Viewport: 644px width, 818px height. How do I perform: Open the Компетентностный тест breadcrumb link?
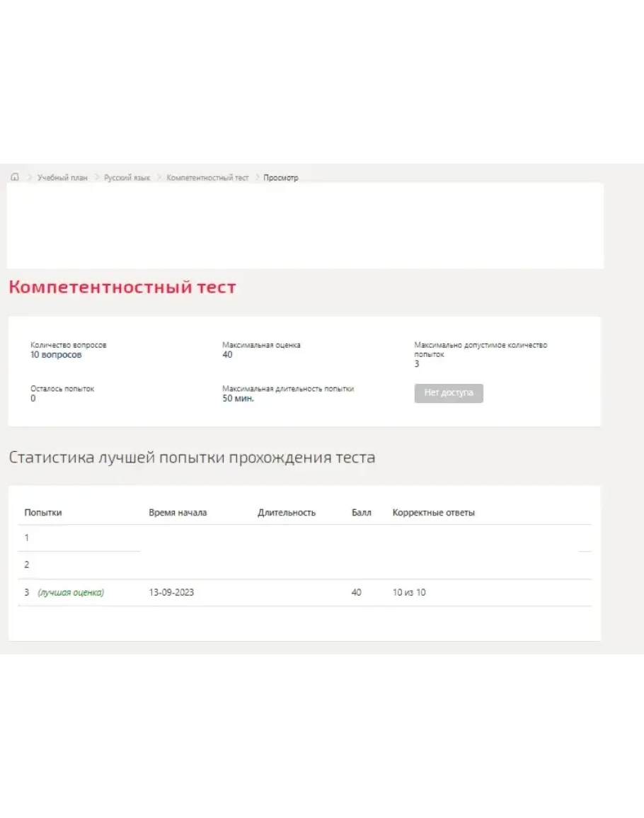(207, 178)
